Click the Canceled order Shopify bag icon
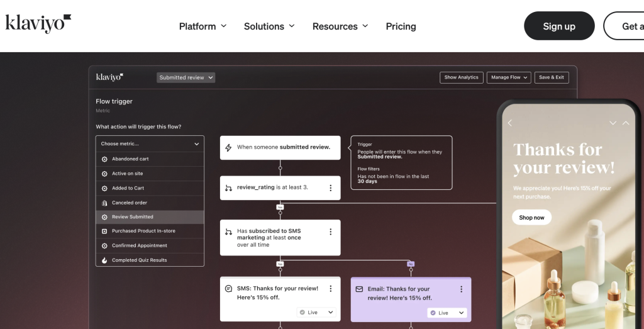This screenshot has height=329, width=644. [x=104, y=203]
